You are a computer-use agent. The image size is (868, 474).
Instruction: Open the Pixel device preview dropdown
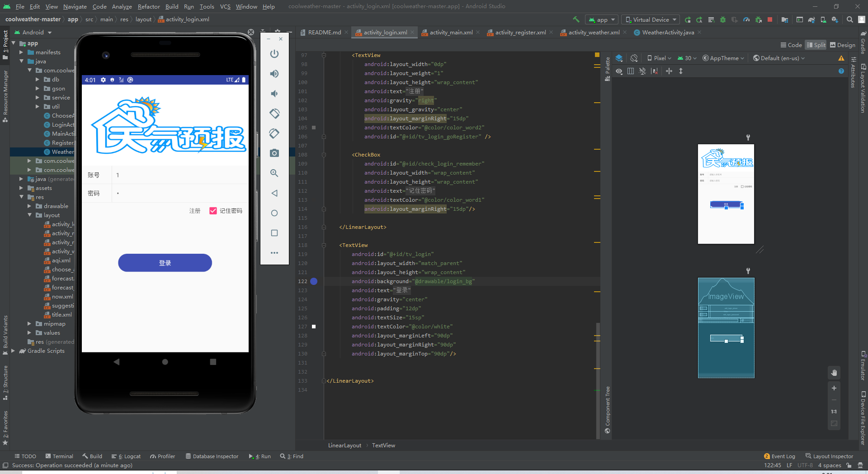660,58
